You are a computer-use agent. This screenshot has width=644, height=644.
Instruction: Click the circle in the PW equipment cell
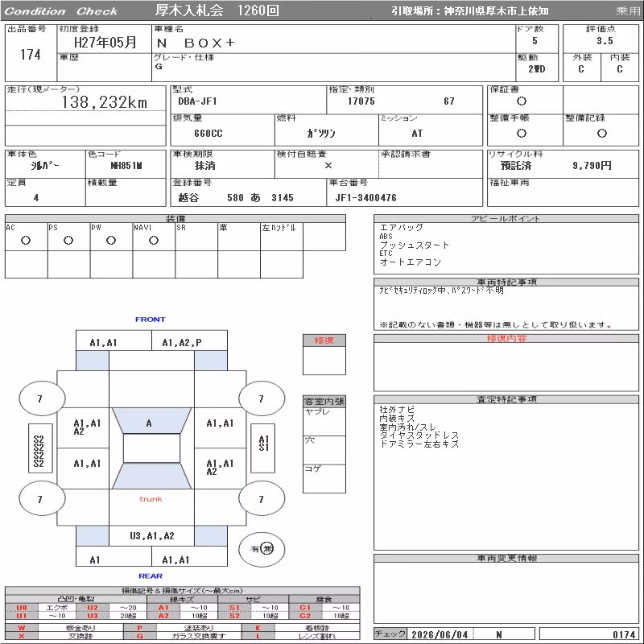(111, 240)
